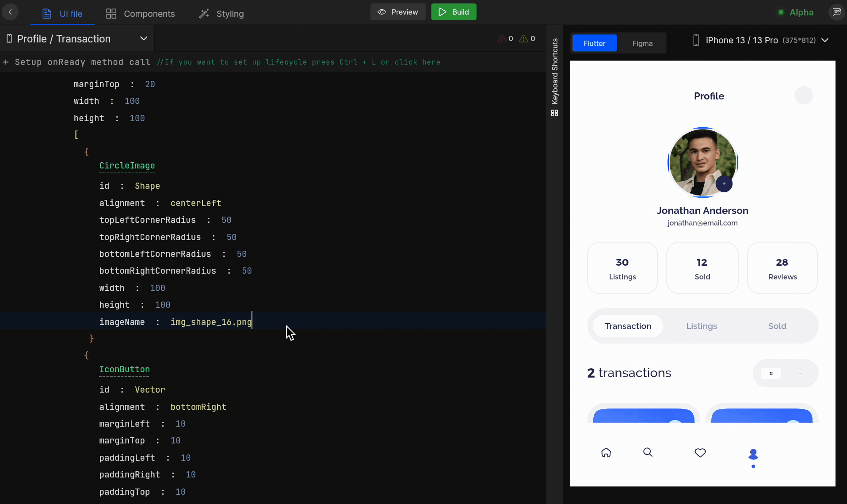Open the Styling tab
Image resolution: width=847 pixels, height=504 pixels.
pyautogui.click(x=230, y=14)
